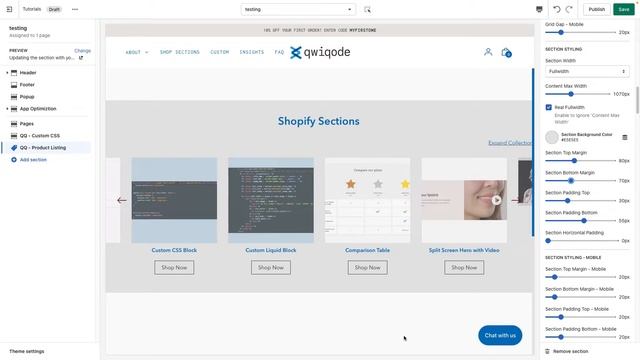640x360 pixels.
Task: Click the inspector select icon next to template dropdown
Action: coord(367,9)
